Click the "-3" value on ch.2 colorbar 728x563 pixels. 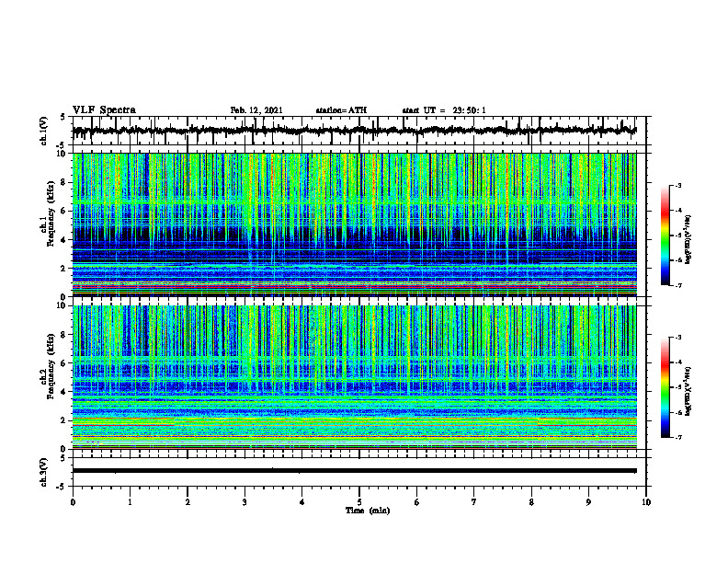(678, 338)
